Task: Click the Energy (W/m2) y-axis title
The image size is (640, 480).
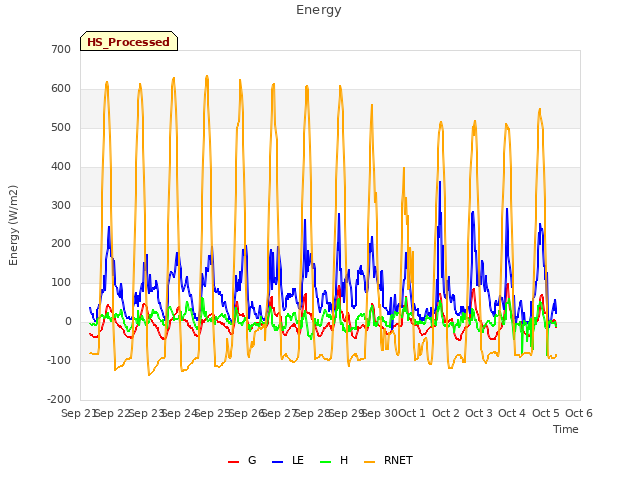Action: 13,225
